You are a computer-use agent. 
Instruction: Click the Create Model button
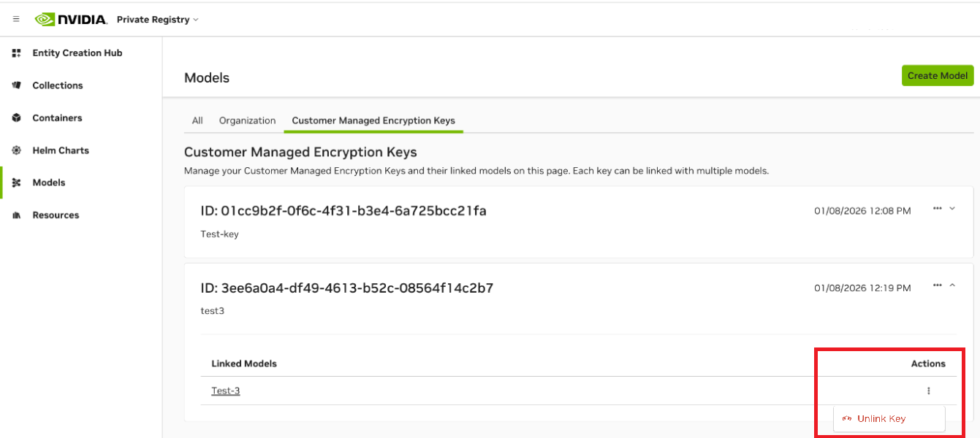point(938,75)
